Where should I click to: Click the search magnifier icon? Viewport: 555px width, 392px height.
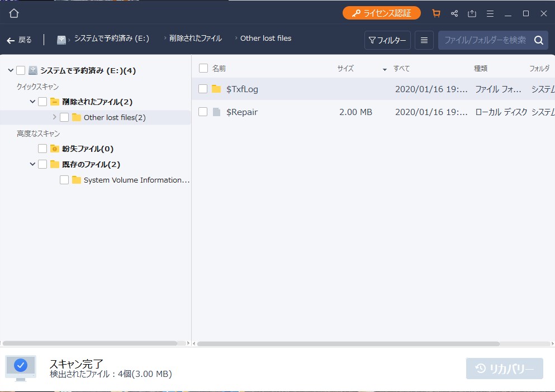(538, 40)
